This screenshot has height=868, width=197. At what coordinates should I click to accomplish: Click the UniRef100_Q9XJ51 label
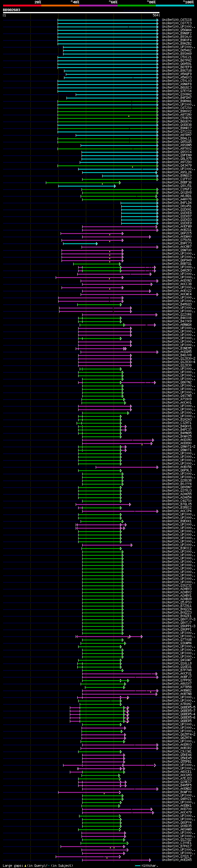click(177, 186)
